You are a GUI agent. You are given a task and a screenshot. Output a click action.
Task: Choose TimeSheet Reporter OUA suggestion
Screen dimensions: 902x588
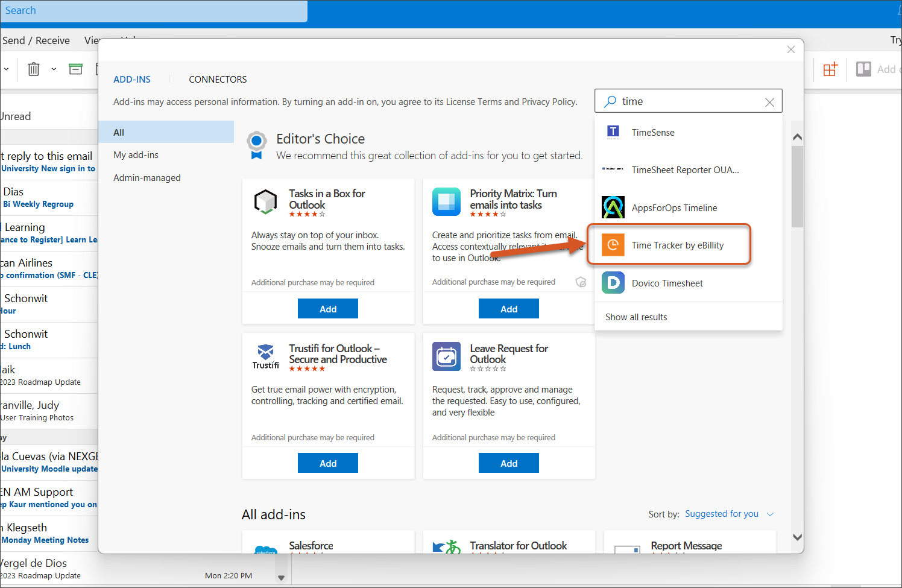(689, 169)
